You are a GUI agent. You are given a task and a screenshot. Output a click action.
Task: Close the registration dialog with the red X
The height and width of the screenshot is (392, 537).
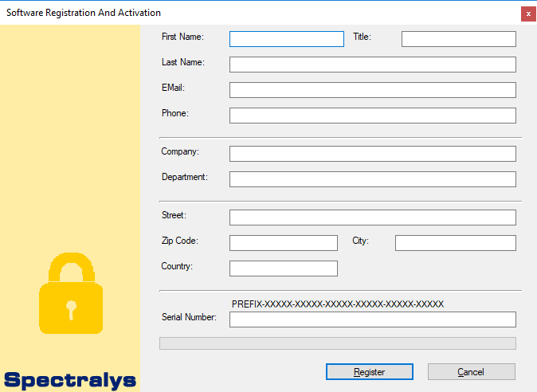527,14
